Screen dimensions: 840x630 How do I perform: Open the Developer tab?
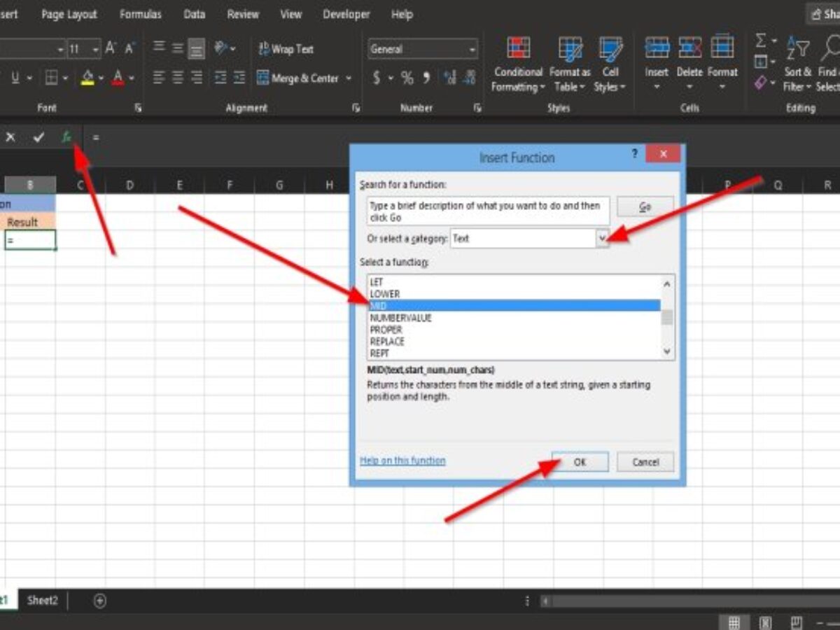point(346,14)
